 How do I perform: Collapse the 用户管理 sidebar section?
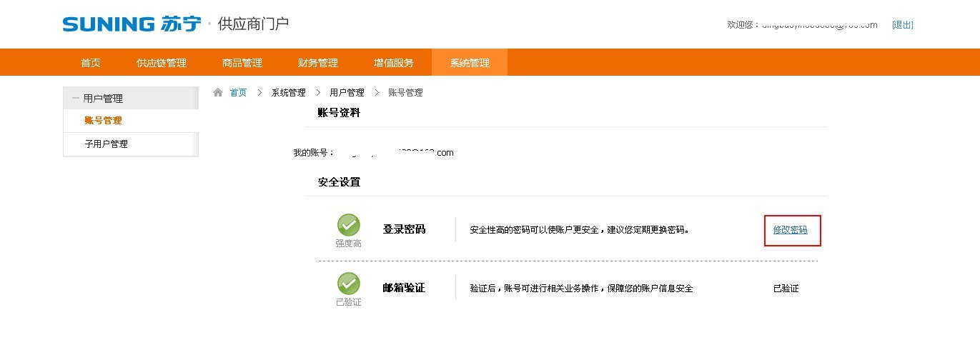point(76,99)
